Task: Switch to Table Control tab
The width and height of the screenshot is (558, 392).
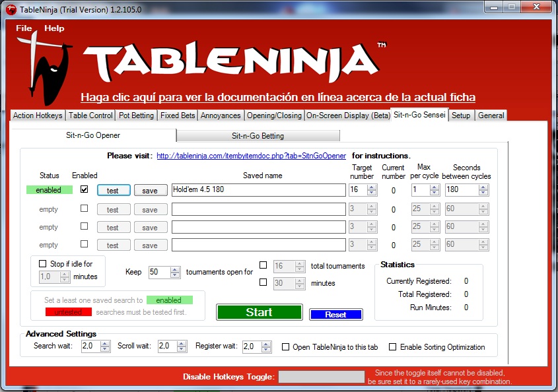Action: 90,115
